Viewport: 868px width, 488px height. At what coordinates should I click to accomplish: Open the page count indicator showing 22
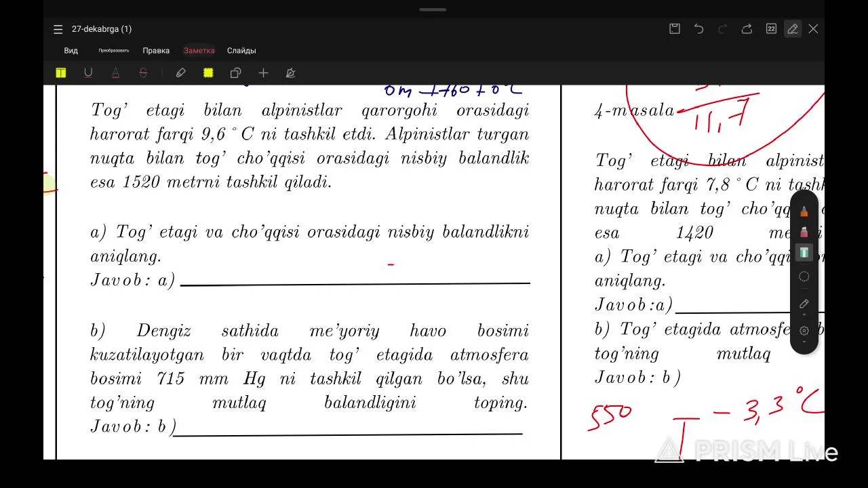click(771, 28)
